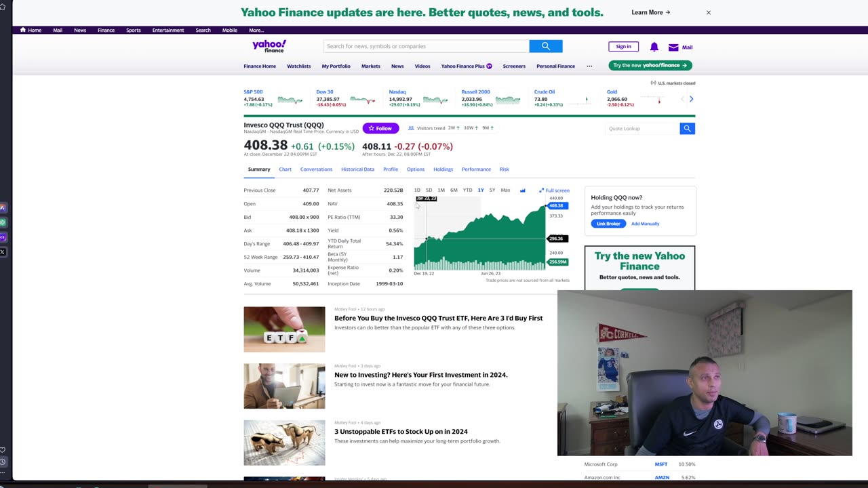The width and height of the screenshot is (868, 488).
Task: Open Markets menu item
Action: (371, 66)
